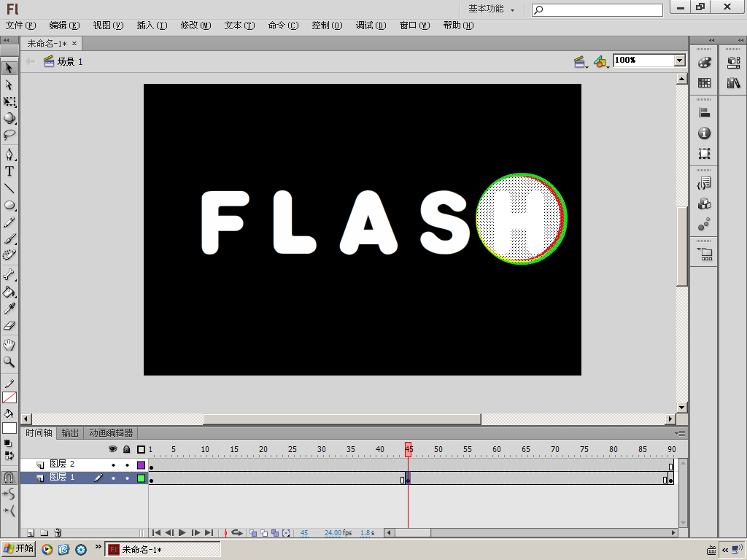Open the Components panel icon
The image size is (747, 560).
(x=704, y=204)
